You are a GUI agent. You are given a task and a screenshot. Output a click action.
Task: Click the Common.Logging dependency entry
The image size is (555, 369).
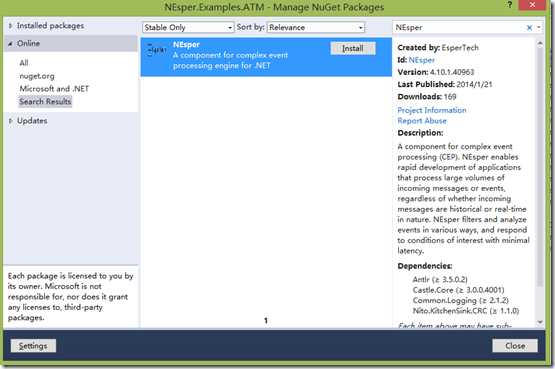tap(460, 300)
